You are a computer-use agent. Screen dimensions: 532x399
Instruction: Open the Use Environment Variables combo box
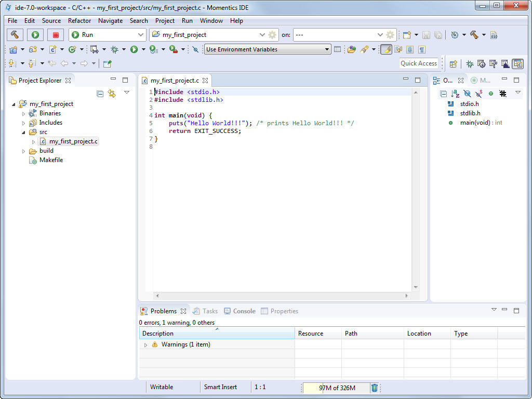(268, 49)
